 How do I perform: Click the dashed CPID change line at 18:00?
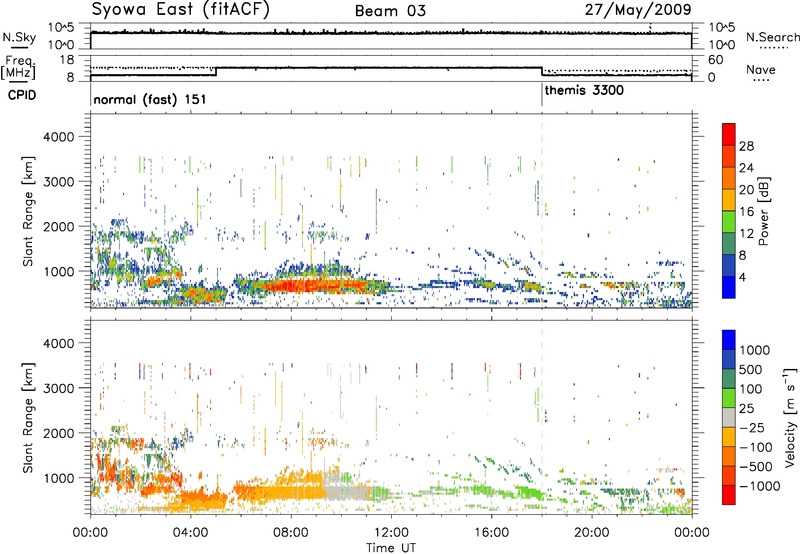[542, 209]
